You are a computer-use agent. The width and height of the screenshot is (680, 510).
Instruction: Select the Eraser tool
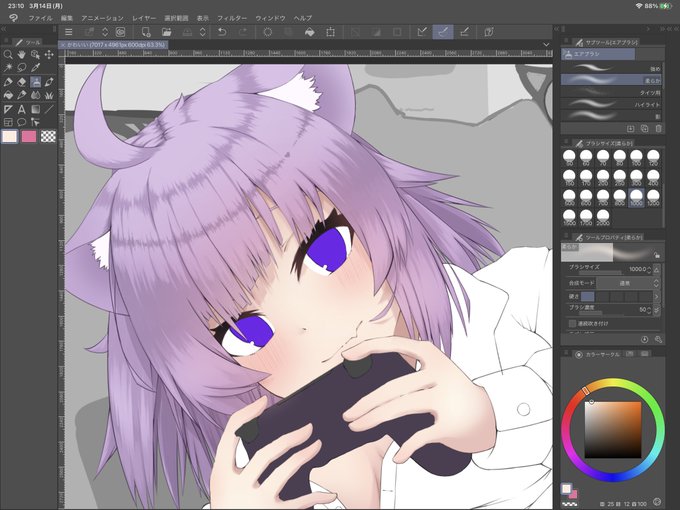pyautogui.click(x=21, y=82)
